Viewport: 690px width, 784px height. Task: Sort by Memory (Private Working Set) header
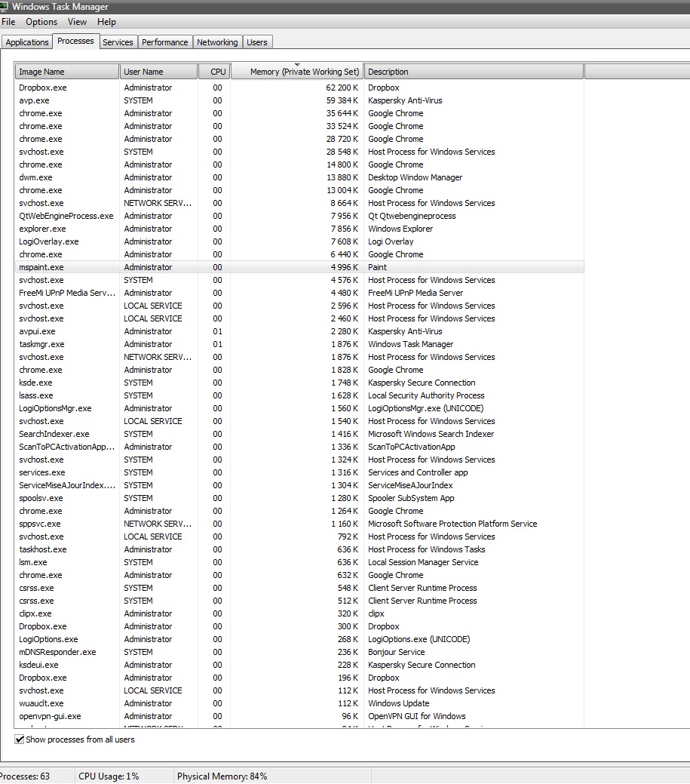pyautogui.click(x=297, y=72)
